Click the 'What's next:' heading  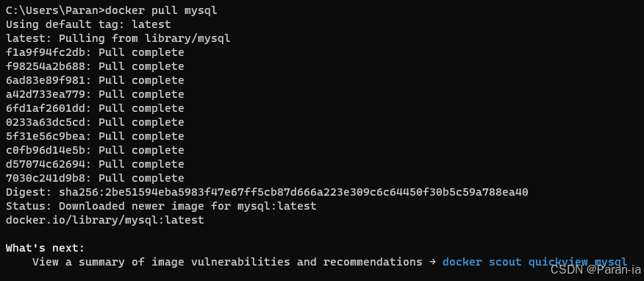point(45,248)
